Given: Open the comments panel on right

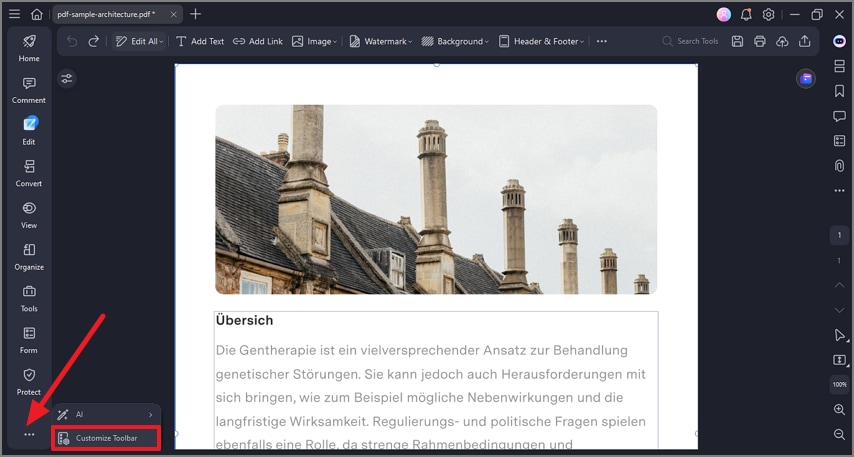Looking at the screenshot, I should point(839,116).
